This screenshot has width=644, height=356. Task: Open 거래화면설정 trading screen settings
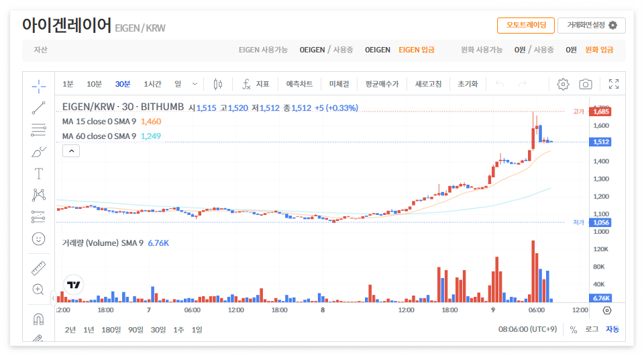tap(592, 25)
